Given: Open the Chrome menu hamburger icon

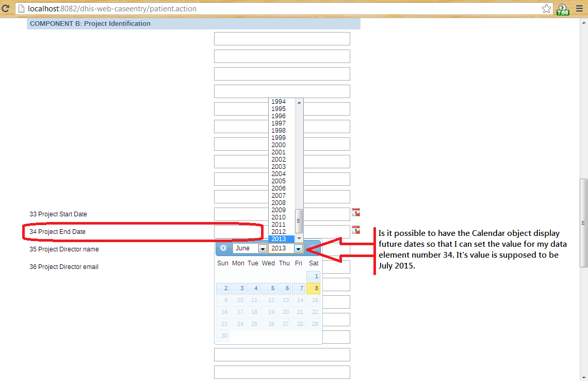Looking at the screenshot, I should coord(579,9).
